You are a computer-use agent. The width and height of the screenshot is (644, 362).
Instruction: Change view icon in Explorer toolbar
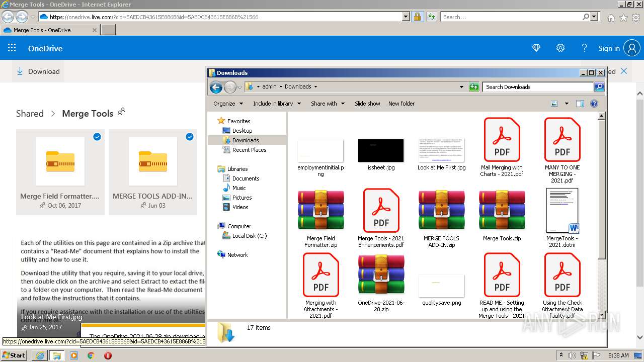pos(554,104)
